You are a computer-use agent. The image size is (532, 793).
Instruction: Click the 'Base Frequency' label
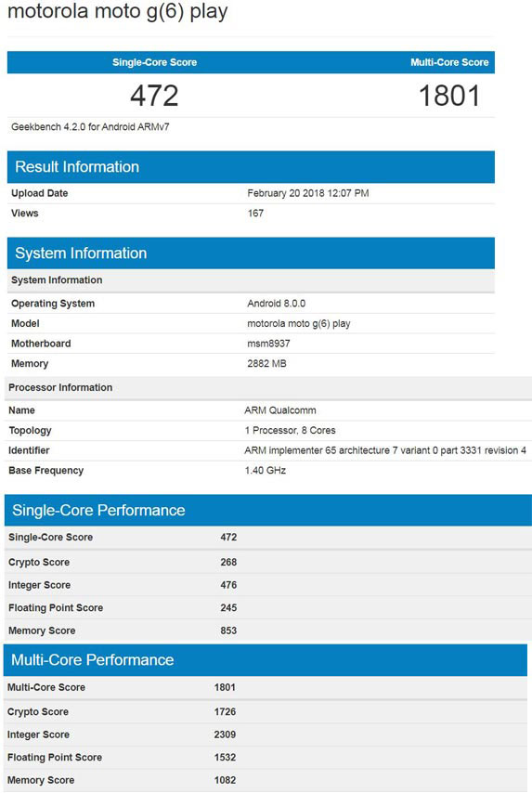click(46, 471)
